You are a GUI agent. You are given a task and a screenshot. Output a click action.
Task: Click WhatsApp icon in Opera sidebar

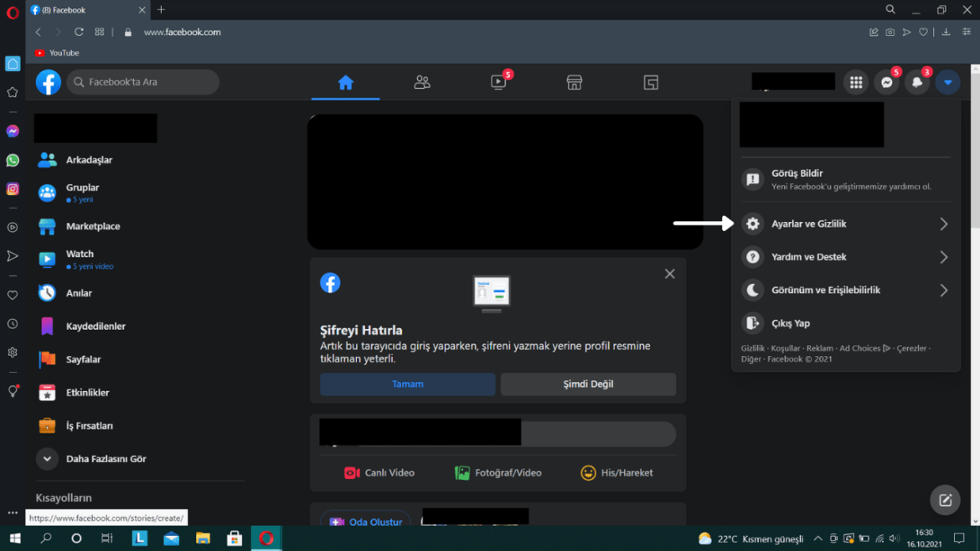[x=13, y=160]
